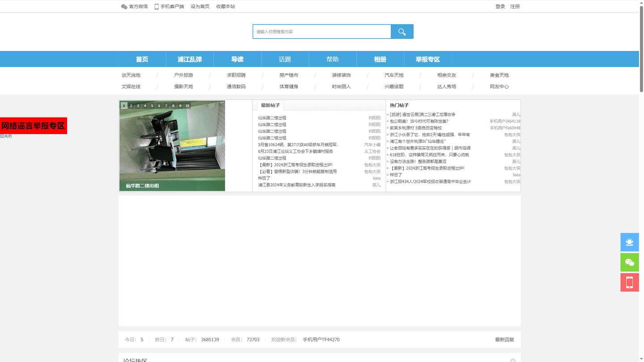Go to 时尚丽人 forum section

point(341,87)
